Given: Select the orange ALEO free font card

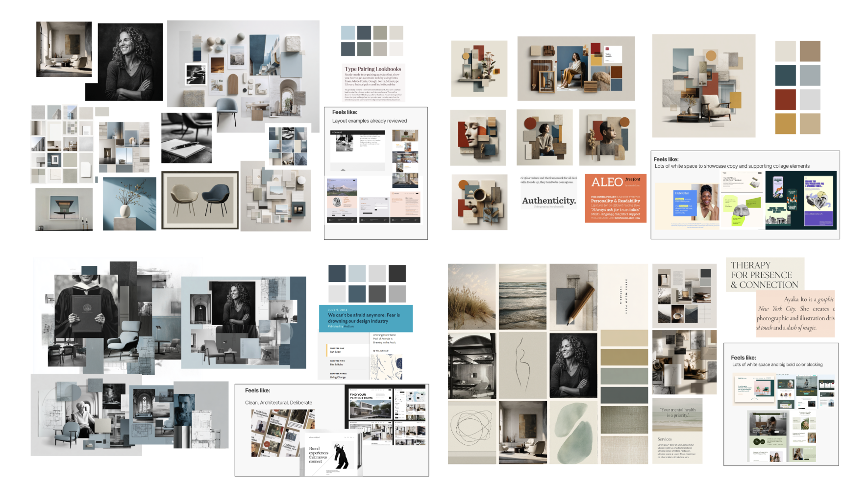Looking at the screenshot, I should tap(615, 198).
